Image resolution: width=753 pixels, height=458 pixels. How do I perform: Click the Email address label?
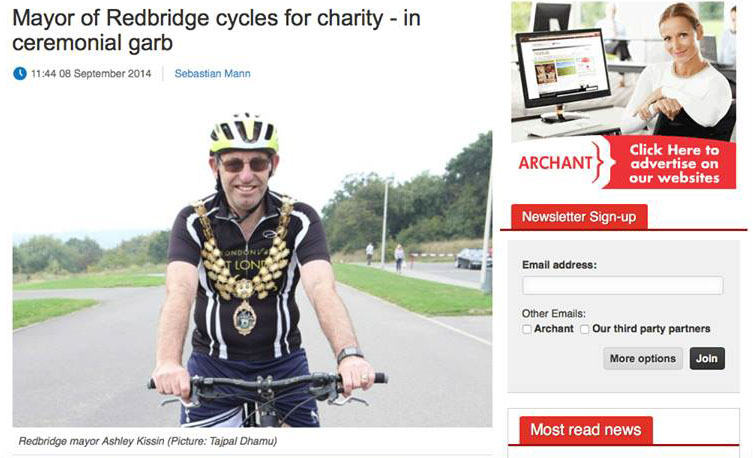tap(559, 265)
